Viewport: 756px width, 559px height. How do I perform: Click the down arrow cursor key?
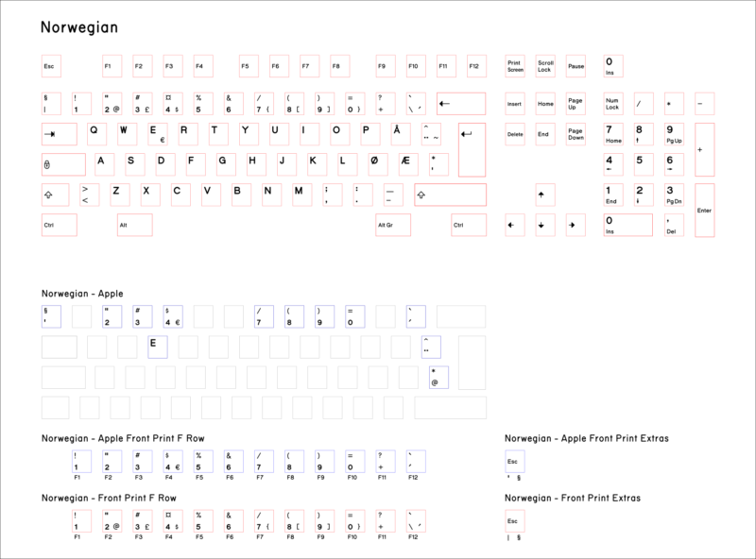tap(545, 225)
